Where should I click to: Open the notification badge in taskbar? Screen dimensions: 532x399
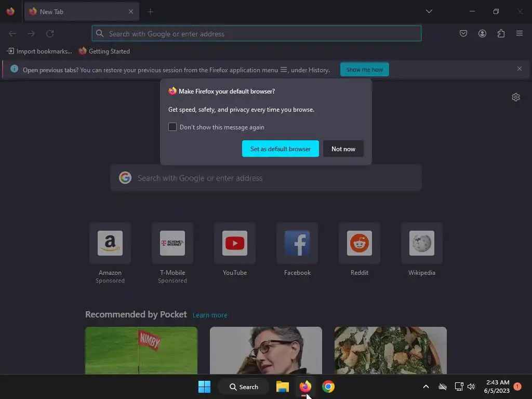point(517,387)
